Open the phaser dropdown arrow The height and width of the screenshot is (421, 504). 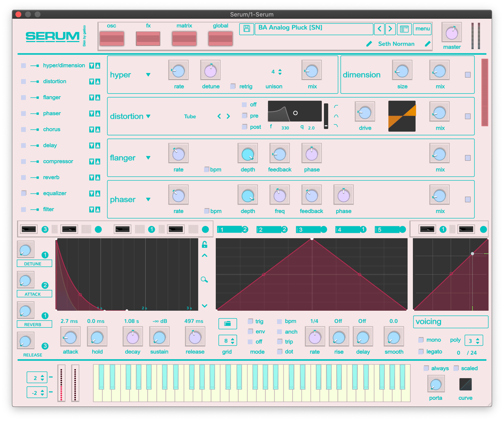pos(148,199)
